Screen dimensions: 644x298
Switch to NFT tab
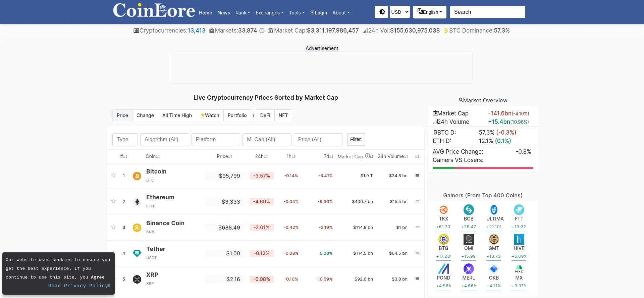coord(283,115)
